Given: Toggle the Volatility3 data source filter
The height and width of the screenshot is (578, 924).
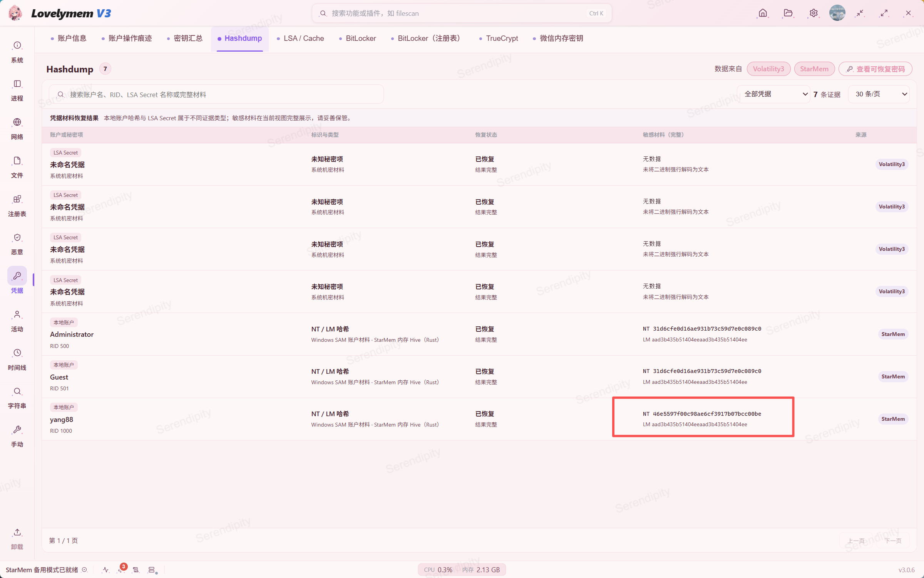Looking at the screenshot, I should 768,69.
